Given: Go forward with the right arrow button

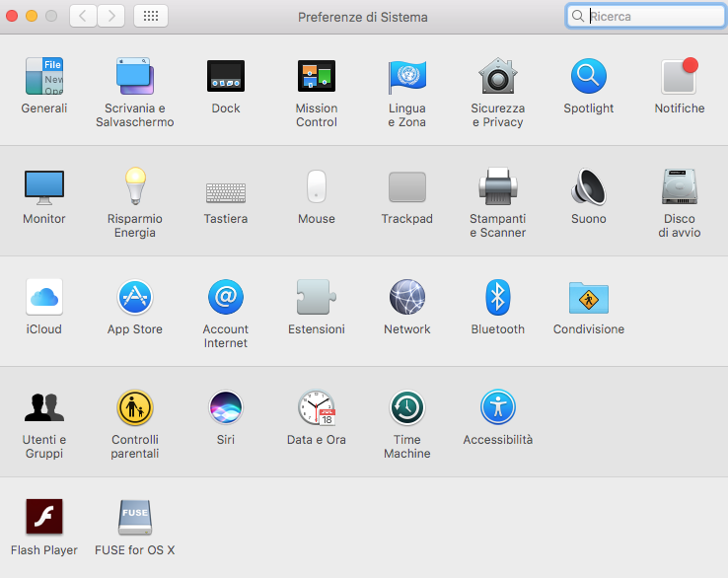Looking at the screenshot, I should tap(110, 16).
